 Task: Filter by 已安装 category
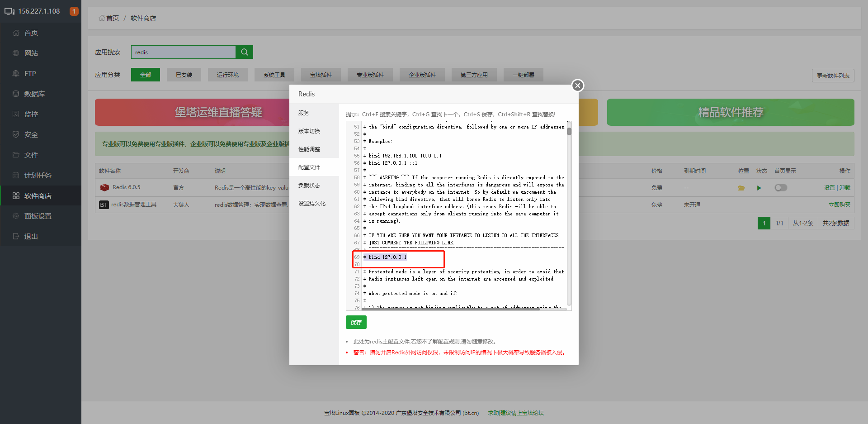coord(184,75)
